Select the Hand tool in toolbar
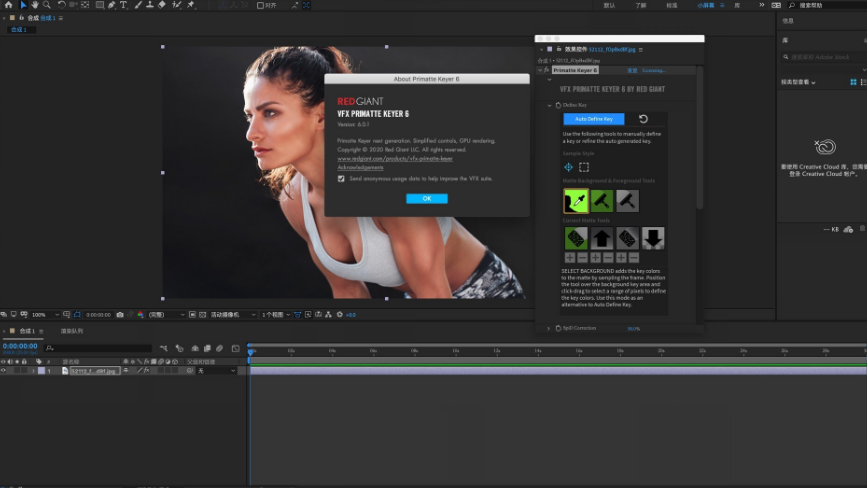867x488 pixels. (34, 5)
